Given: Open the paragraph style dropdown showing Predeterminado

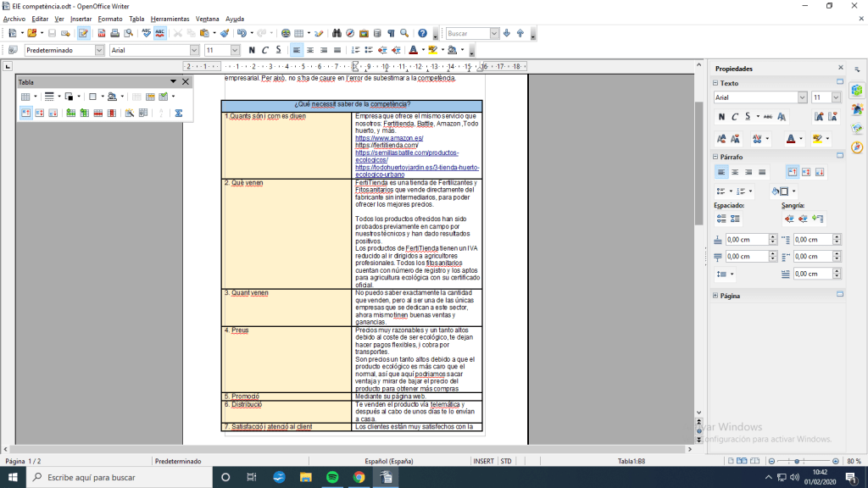Looking at the screenshot, I should (x=100, y=50).
